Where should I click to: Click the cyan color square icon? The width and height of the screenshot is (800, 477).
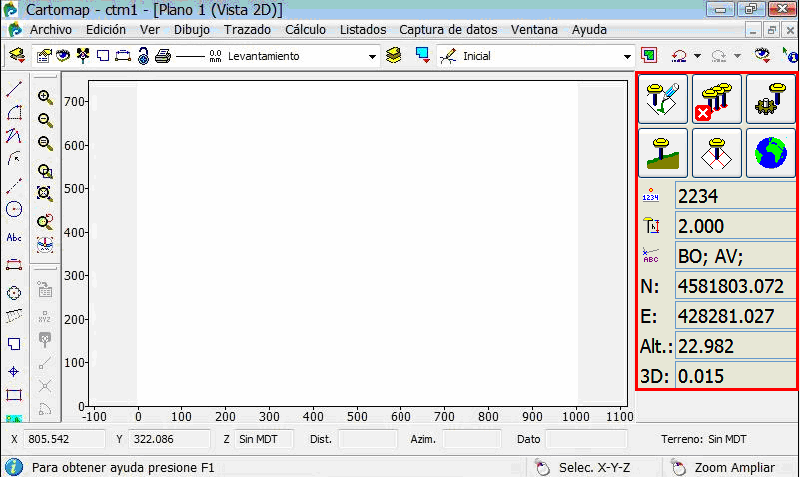coord(422,55)
